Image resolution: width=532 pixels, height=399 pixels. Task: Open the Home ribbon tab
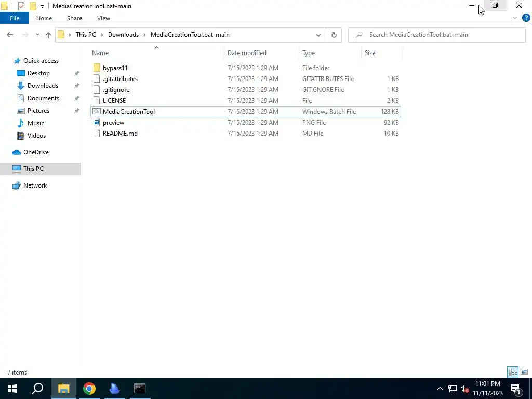[44, 18]
